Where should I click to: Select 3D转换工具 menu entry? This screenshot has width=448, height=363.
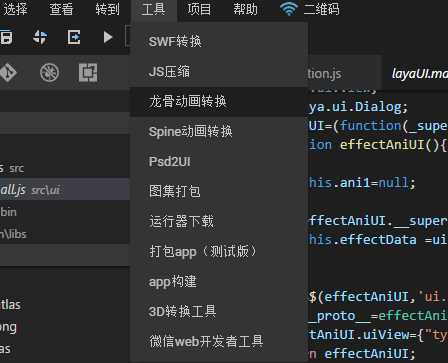219,312
